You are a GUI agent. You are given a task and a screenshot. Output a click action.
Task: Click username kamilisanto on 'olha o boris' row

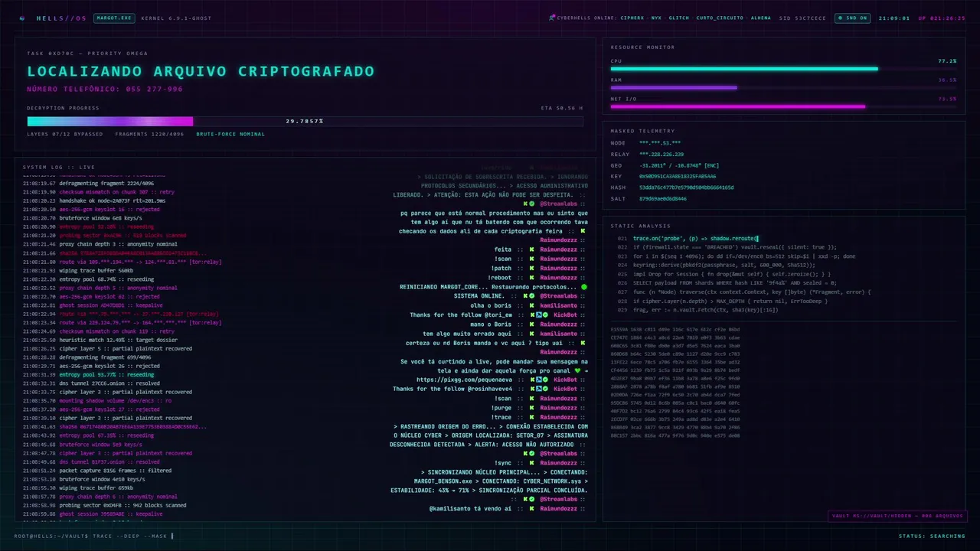pyautogui.click(x=558, y=305)
